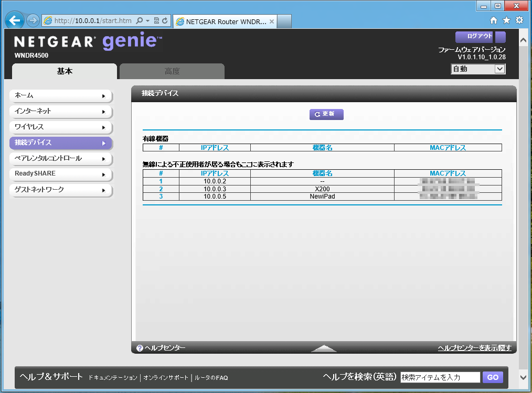Open the ワイヤレス menu item
Viewport: 532px width, 393px height.
pos(60,127)
